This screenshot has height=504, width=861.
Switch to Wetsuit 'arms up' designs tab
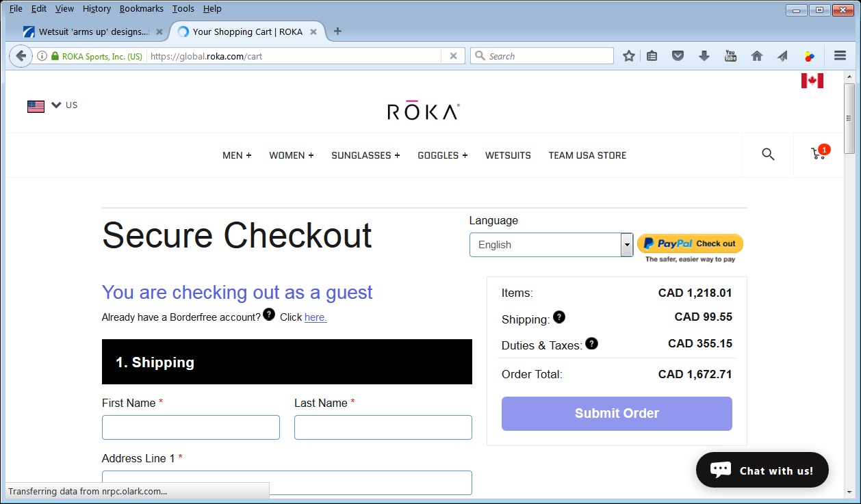(x=94, y=31)
